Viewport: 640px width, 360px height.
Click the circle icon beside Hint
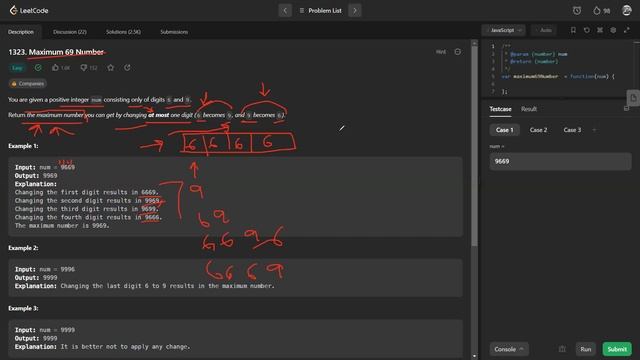[458, 52]
